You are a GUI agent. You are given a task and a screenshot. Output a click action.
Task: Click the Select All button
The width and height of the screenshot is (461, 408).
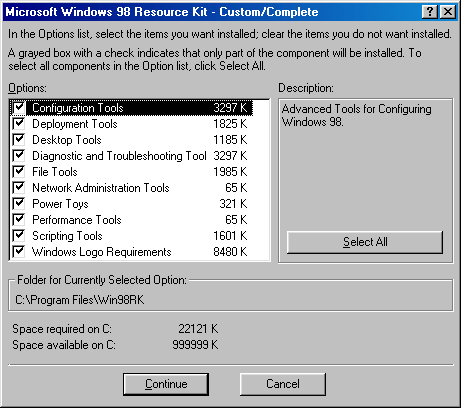[x=365, y=242]
